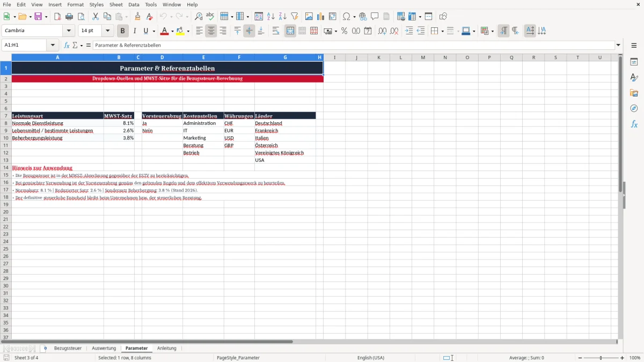Screen dimensions: 644x362
Task: Open the Data menu
Action: point(134,4)
